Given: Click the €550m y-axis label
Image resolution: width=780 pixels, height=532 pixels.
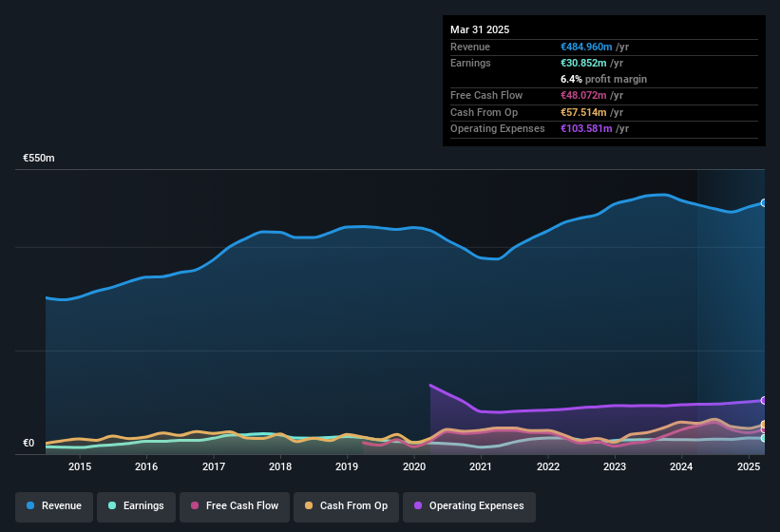Looking at the screenshot, I should [x=39, y=158].
